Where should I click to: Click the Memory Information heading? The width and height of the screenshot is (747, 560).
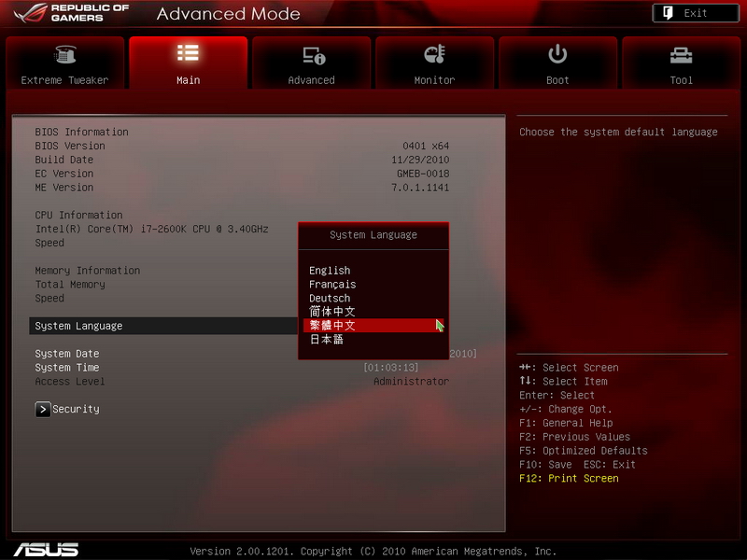87,271
